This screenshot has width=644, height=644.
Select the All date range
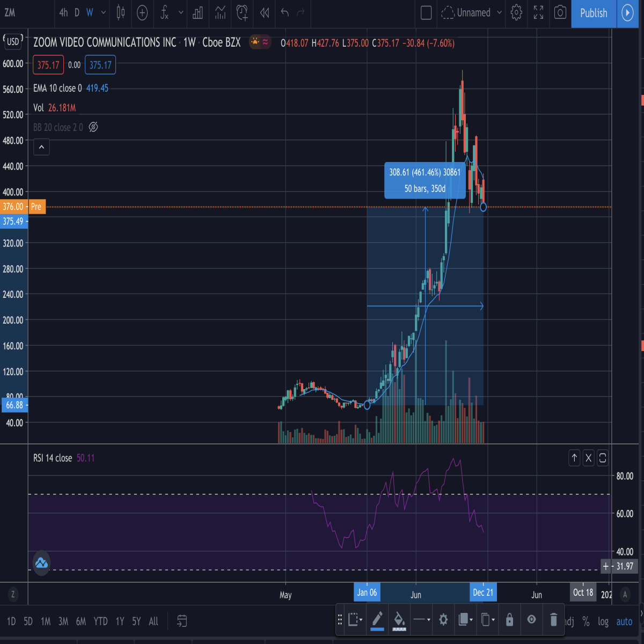pyautogui.click(x=153, y=621)
